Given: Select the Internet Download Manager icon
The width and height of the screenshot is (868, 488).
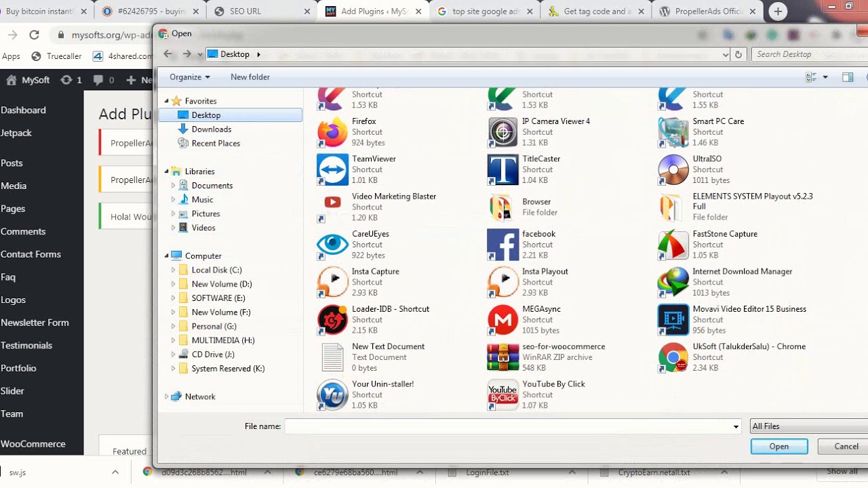Looking at the screenshot, I should coord(673,282).
